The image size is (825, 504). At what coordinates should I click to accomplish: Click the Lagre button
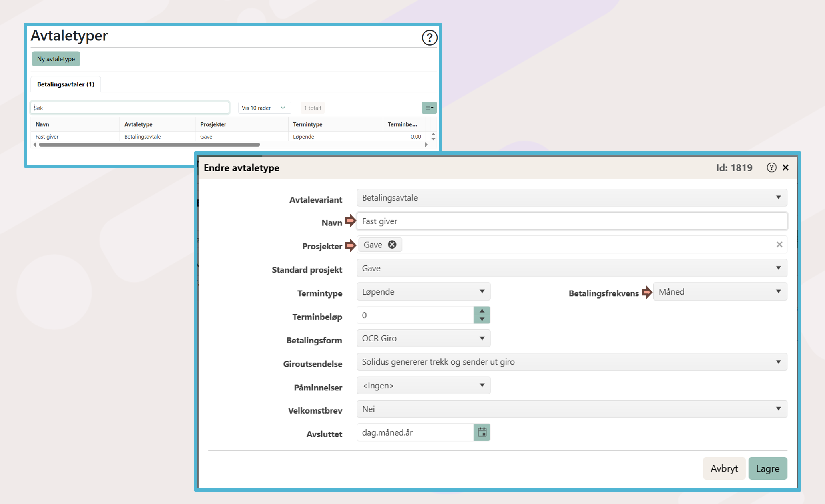pos(767,468)
